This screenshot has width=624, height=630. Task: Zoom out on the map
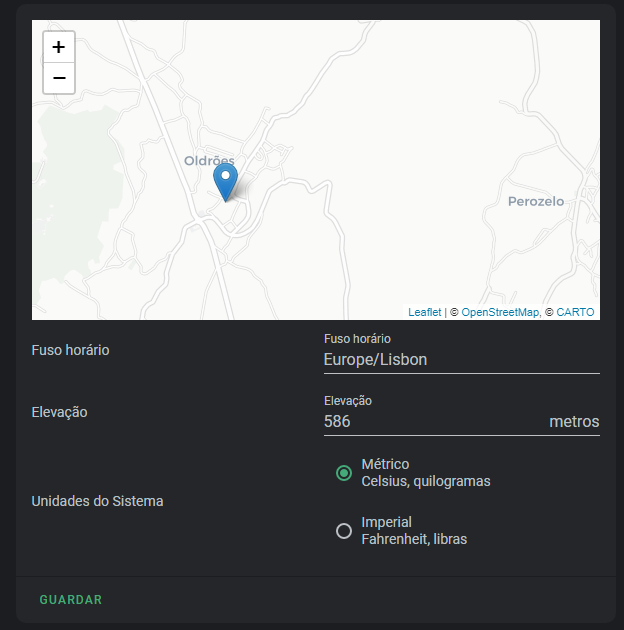click(59, 78)
